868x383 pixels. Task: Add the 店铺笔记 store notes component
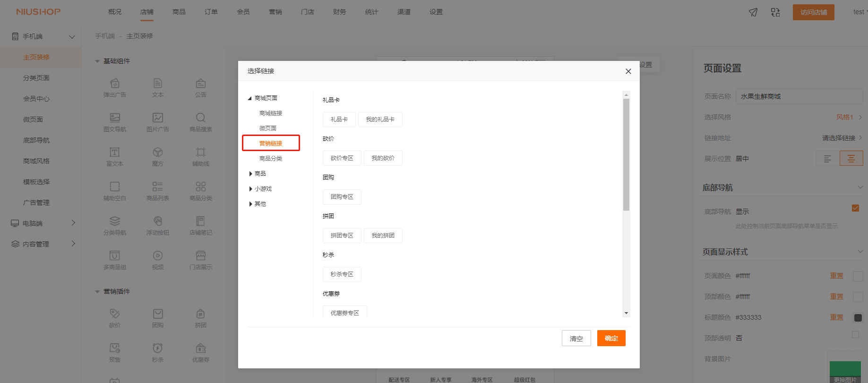pyautogui.click(x=201, y=226)
